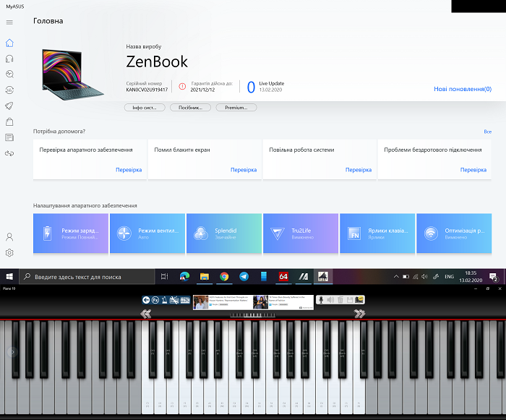Click the back arrow in piano toolbar
Image resolution: width=506 pixels, height=420 pixels.
click(x=145, y=299)
